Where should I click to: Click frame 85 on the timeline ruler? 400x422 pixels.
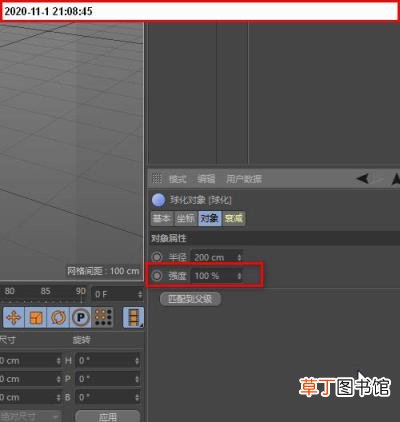click(46, 291)
